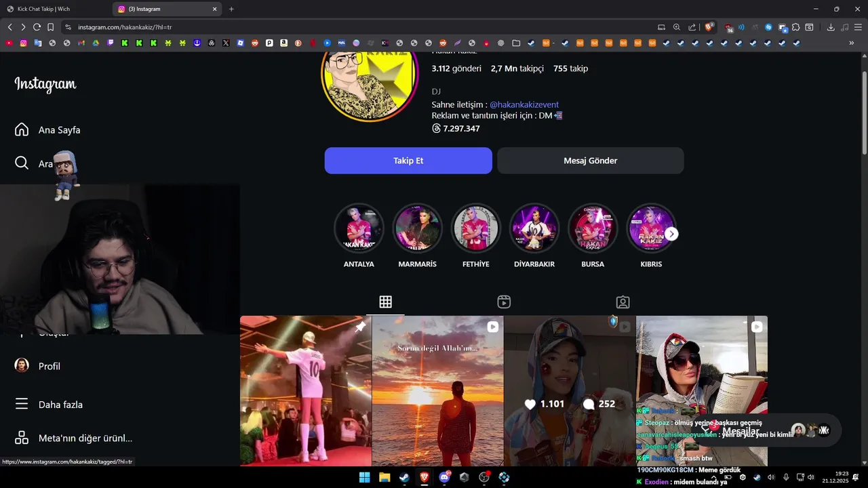
Task: View the 755 takip following list
Action: 570,68
